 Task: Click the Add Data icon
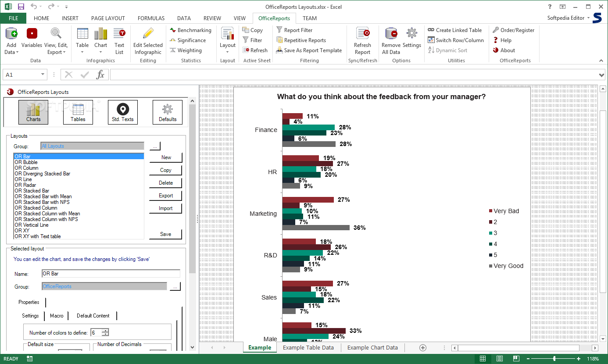click(x=11, y=34)
